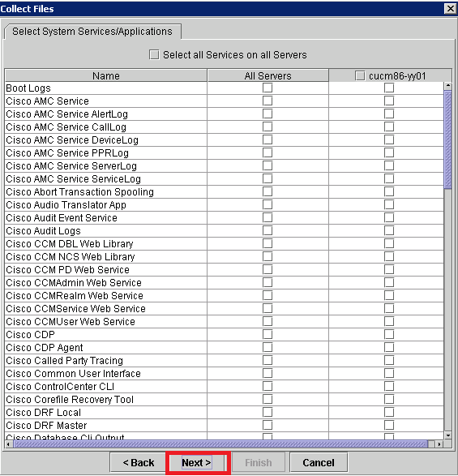Click the horizontal scrollbar right arrow

coord(439,444)
